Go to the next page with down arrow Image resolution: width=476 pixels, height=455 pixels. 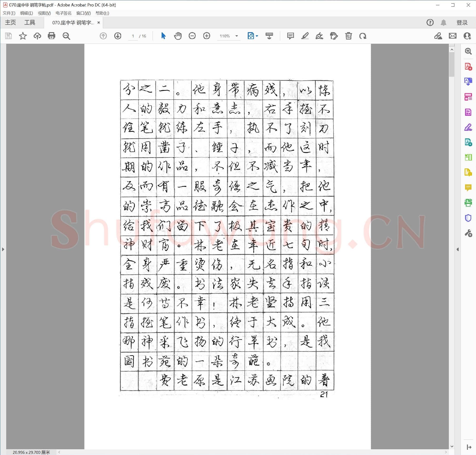[x=117, y=36]
